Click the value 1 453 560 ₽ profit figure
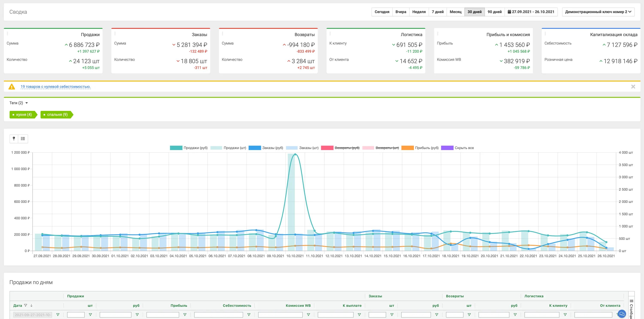644x319 pixels. tap(514, 45)
